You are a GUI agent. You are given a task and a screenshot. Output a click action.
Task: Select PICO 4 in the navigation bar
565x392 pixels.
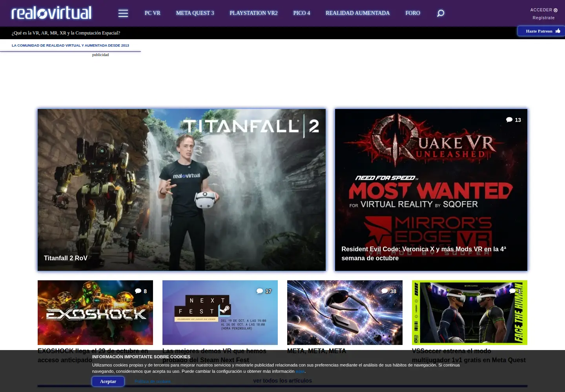pyautogui.click(x=302, y=13)
